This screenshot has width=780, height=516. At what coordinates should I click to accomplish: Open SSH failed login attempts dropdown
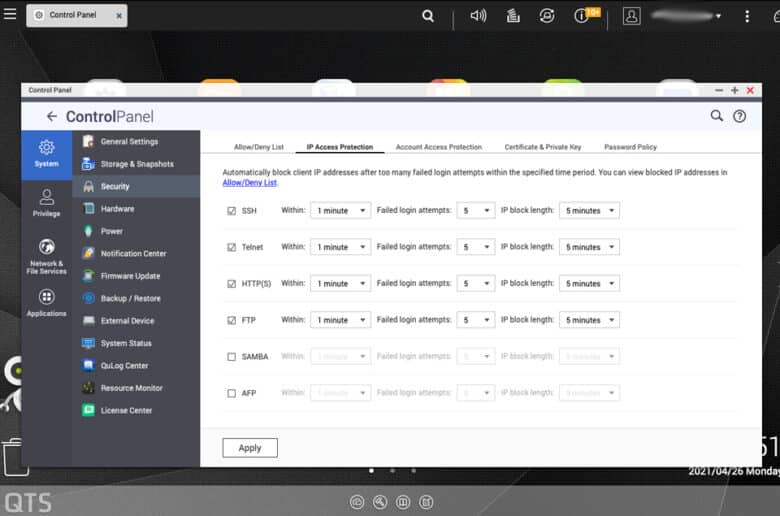476,210
